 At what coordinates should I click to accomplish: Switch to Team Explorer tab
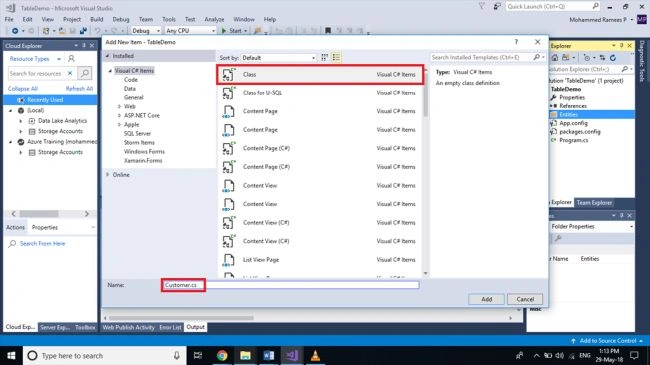pos(594,203)
